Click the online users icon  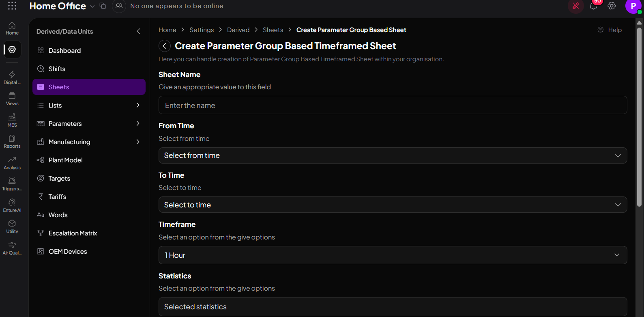point(119,6)
